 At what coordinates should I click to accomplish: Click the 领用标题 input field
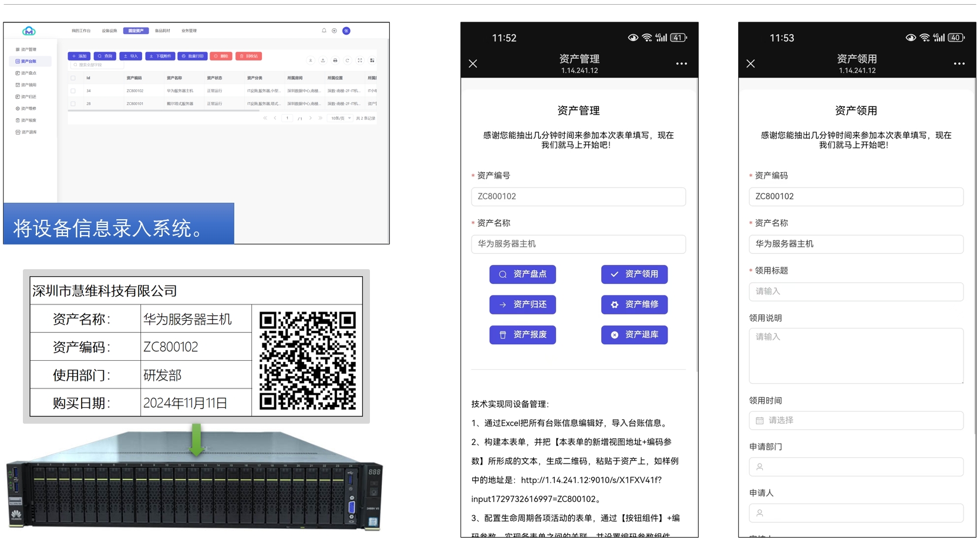856,291
